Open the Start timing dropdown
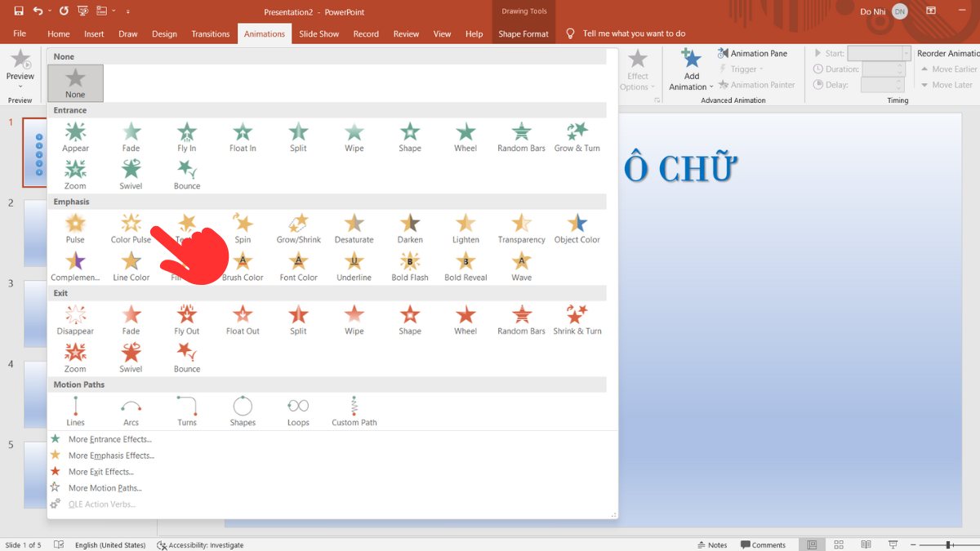This screenshot has width=980, height=551. pyautogui.click(x=906, y=53)
